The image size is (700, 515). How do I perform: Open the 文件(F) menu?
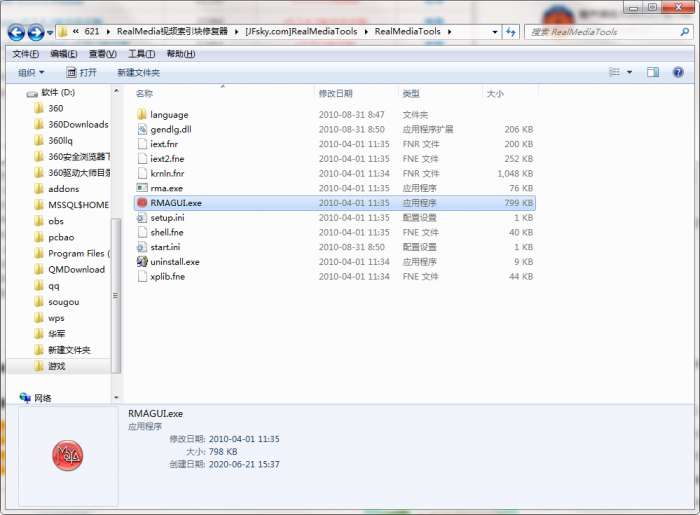tap(25, 54)
